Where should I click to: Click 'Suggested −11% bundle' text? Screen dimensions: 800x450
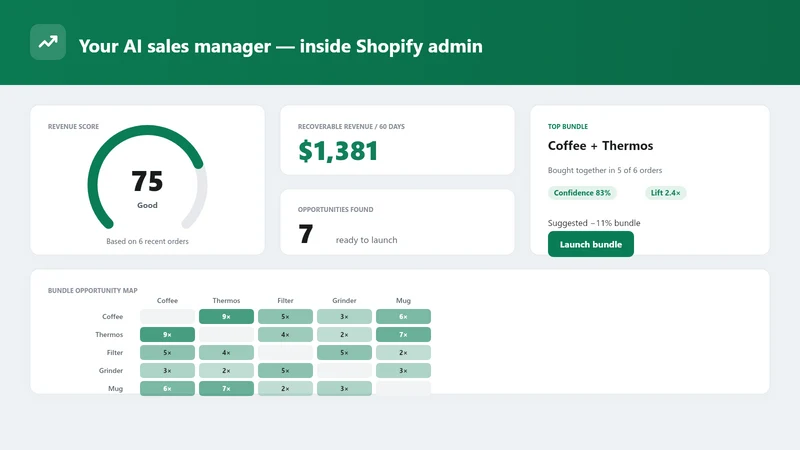[594, 223]
